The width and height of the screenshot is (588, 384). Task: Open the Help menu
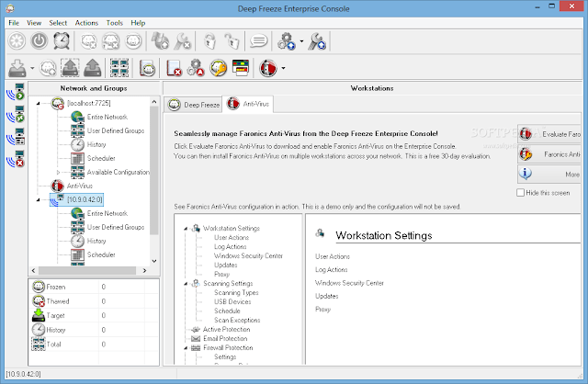pos(138,23)
